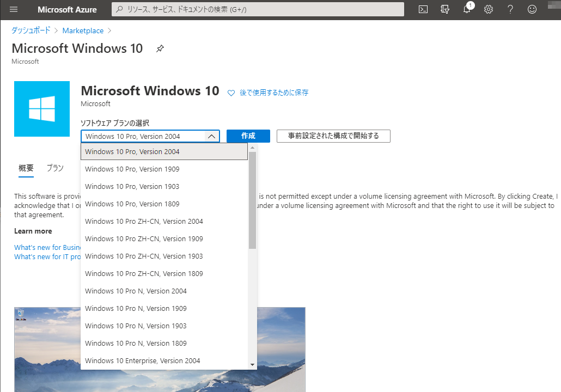Click the help question mark icon
Screen dimensions: 561x392
(510, 9)
